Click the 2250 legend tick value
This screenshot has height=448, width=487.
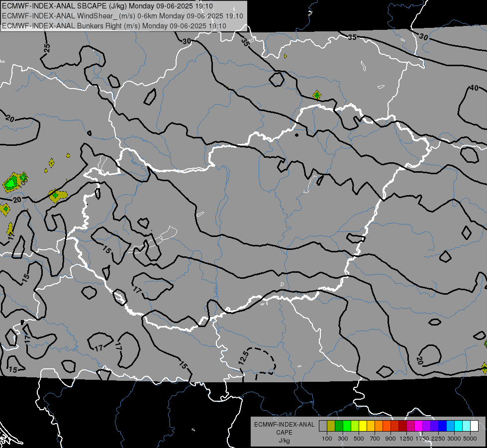click(438, 439)
